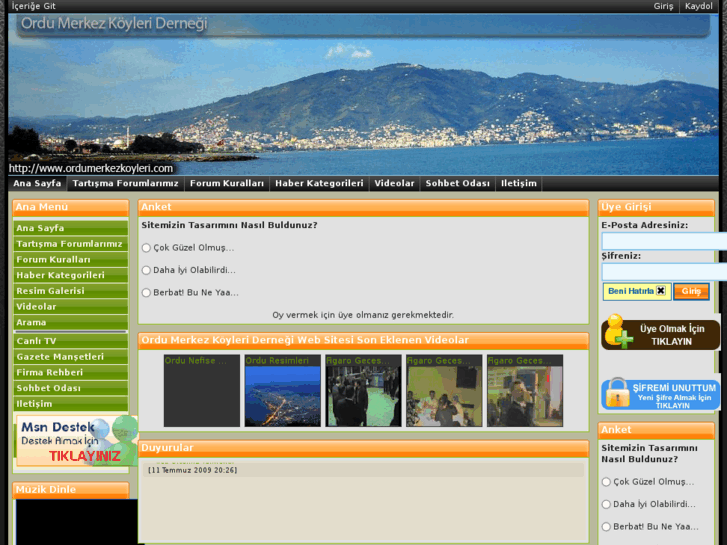Open Firma Rehberi in left menu

[71, 372]
